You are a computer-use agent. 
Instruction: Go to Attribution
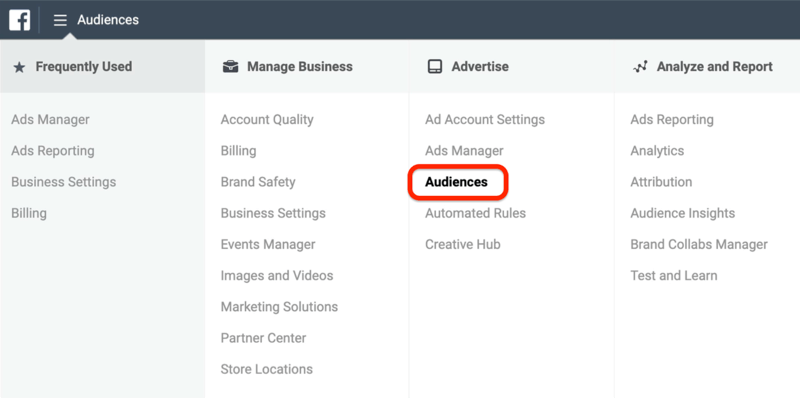[661, 182]
